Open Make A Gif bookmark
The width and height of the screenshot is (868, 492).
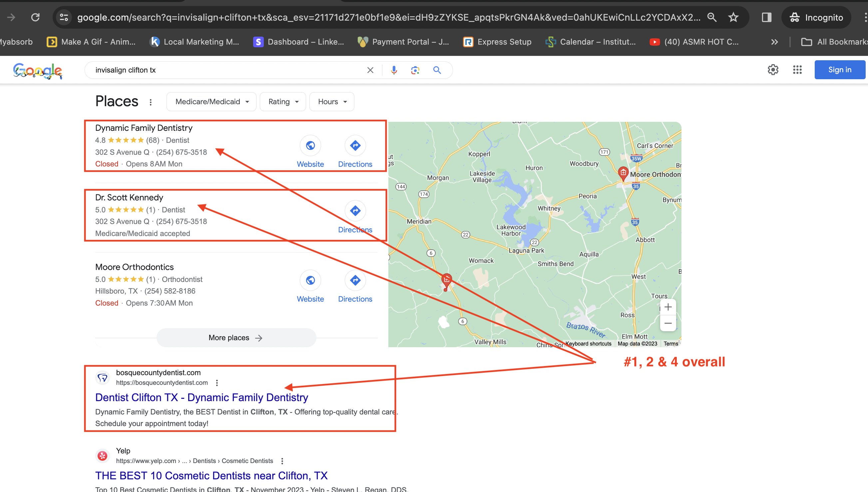click(91, 42)
